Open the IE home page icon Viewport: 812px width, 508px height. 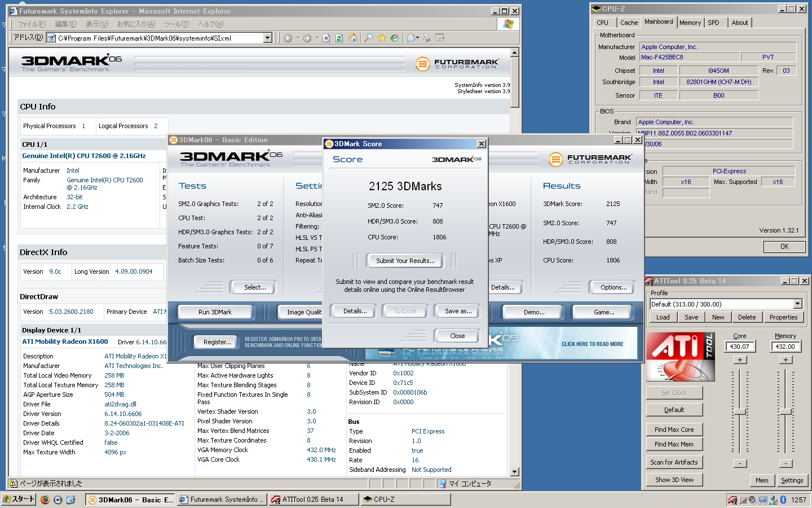(x=352, y=38)
